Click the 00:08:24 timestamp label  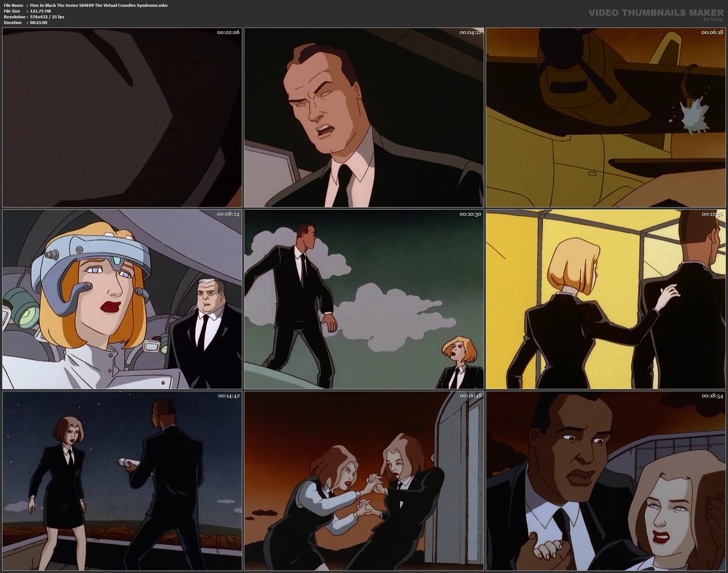tap(228, 214)
